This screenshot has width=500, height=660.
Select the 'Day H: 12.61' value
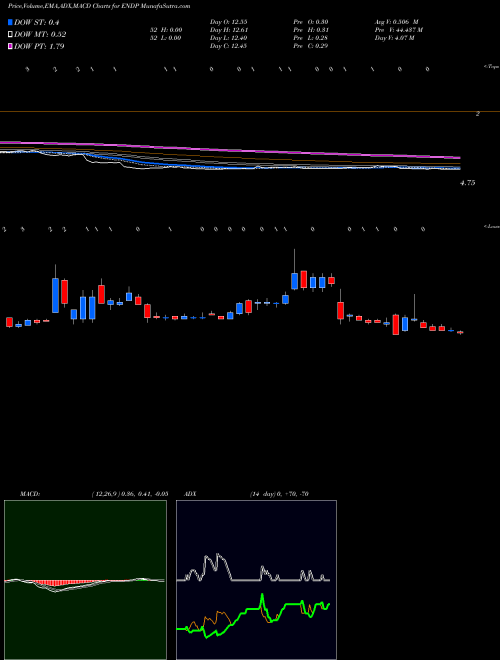(x=229, y=30)
